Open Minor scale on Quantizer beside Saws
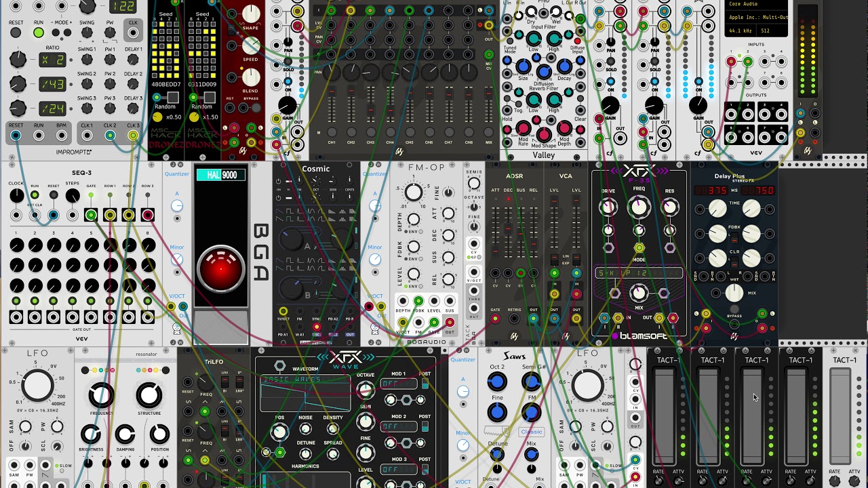The image size is (868, 488). 462,445
